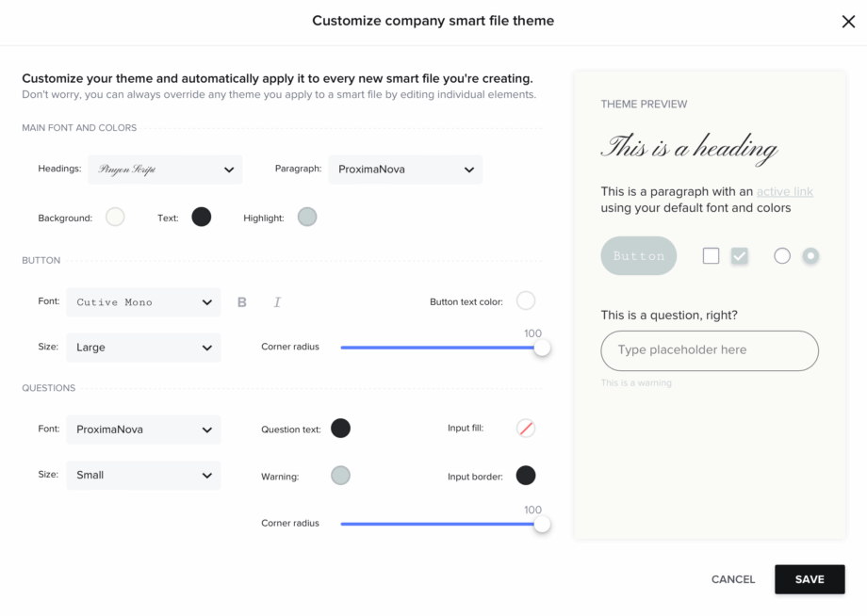The width and height of the screenshot is (867, 616).
Task: Open the Background color picker
Action: (115, 218)
